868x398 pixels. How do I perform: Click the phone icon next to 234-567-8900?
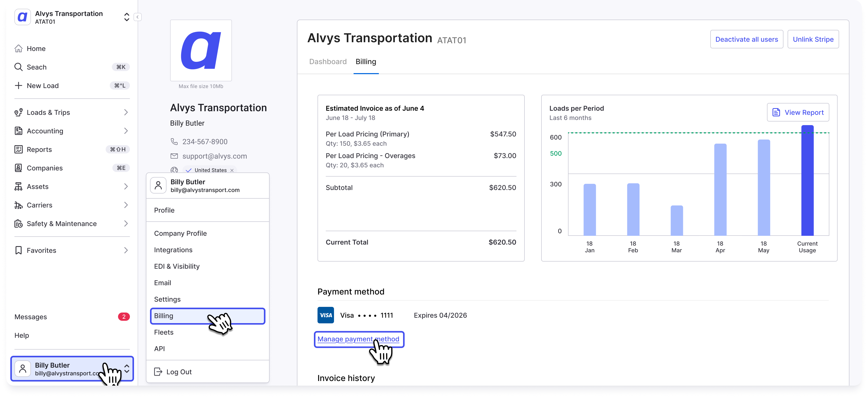pos(174,141)
